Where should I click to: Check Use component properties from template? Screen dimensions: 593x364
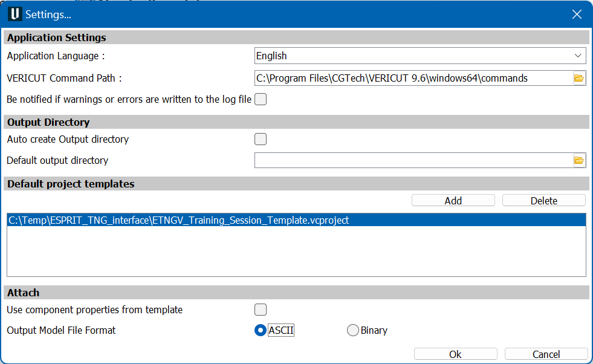pos(261,310)
